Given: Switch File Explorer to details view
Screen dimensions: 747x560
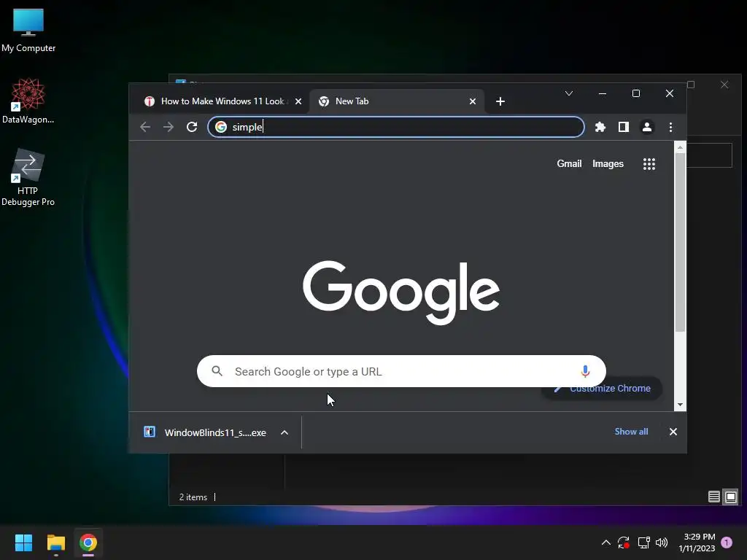Looking at the screenshot, I should tap(713, 497).
